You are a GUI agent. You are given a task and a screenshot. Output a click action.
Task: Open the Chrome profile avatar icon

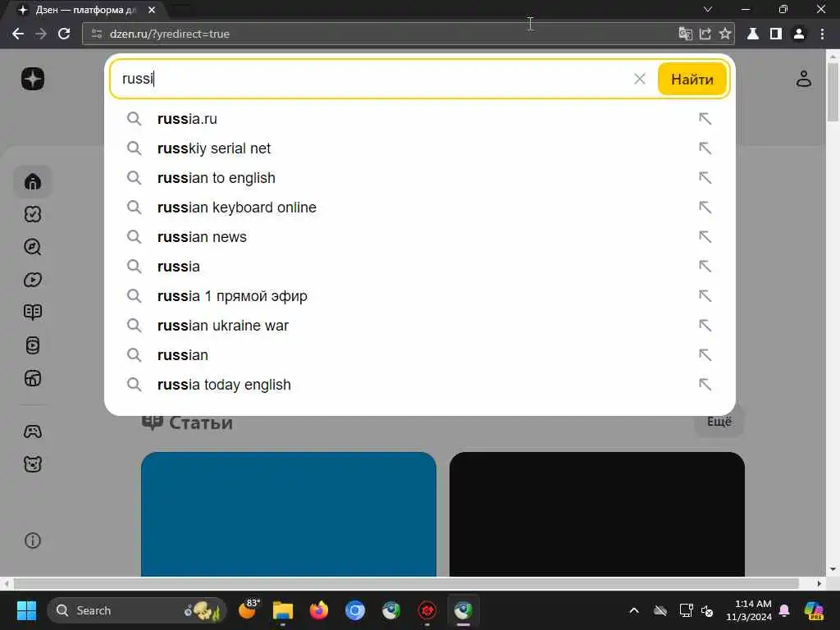click(x=799, y=34)
